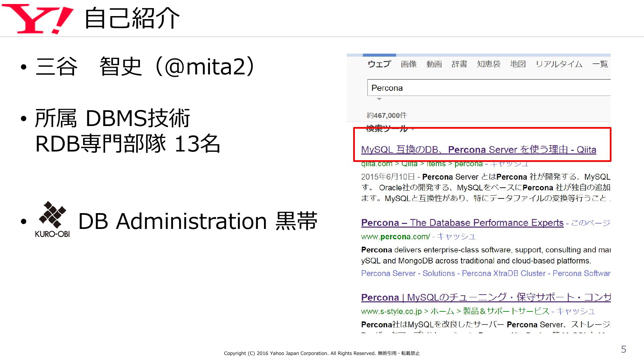This screenshot has height=362, width=644.
Task: Open the 知恵袋 tab
Action: point(489,64)
